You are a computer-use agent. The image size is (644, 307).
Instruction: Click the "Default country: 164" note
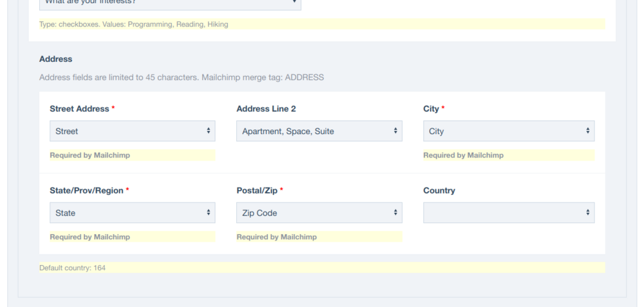pos(72,268)
